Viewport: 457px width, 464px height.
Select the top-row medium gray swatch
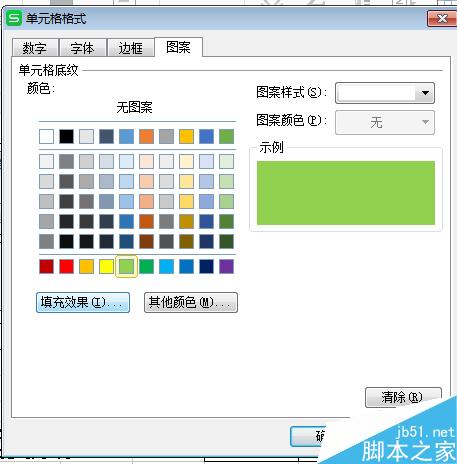click(166, 136)
